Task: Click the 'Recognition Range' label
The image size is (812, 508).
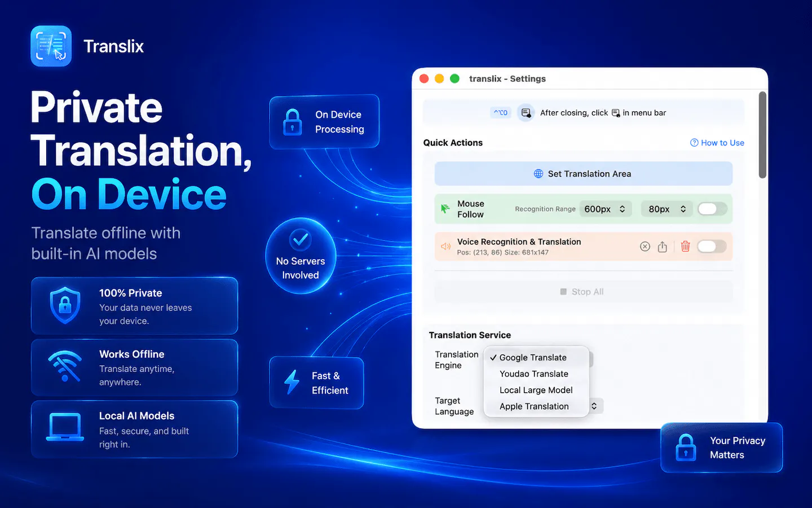Action: click(x=545, y=209)
